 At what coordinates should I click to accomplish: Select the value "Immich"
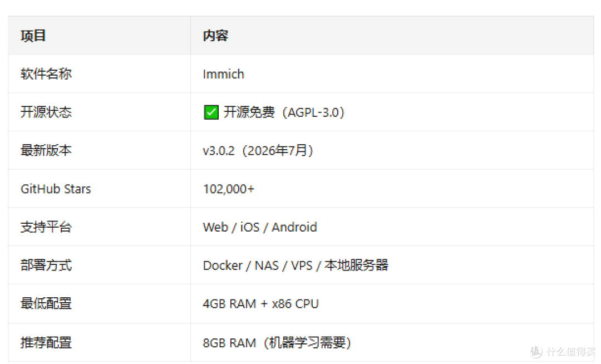pyautogui.click(x=224, y=74)
